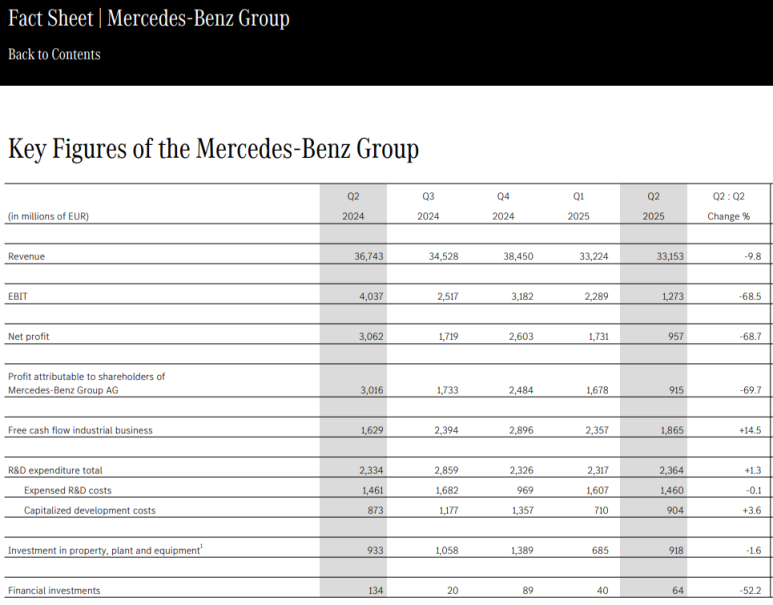This screenshot has width=773, height=605.
Task: Click EBIT Q3 2024 value 2,517
Action: [x=447, y=296]
